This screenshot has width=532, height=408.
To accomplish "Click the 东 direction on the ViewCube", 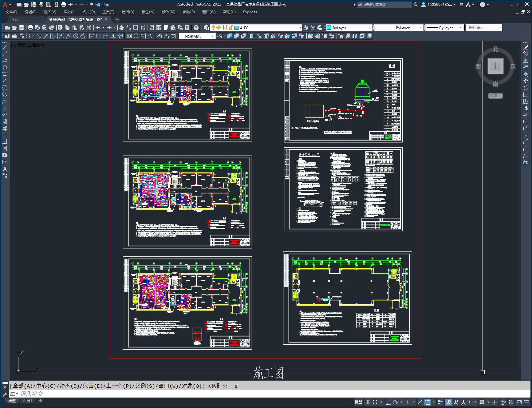I will tap(513, 66).
